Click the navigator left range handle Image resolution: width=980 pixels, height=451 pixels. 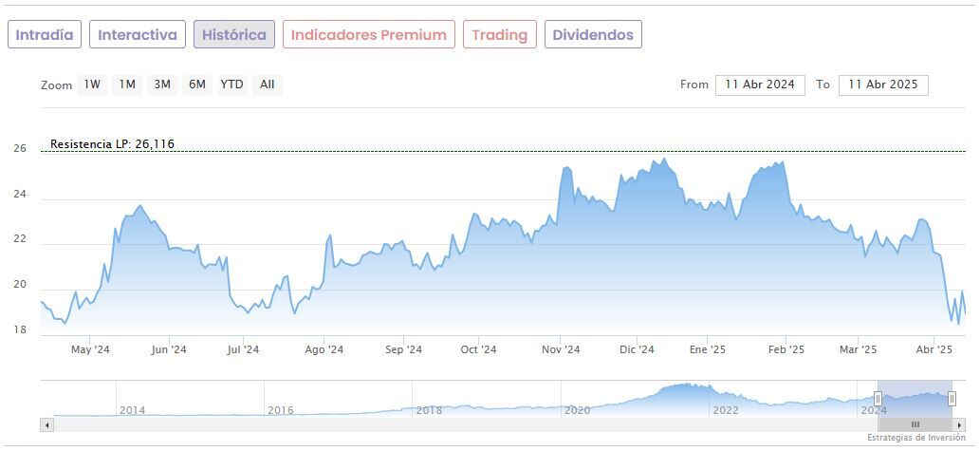coord(878,399)
